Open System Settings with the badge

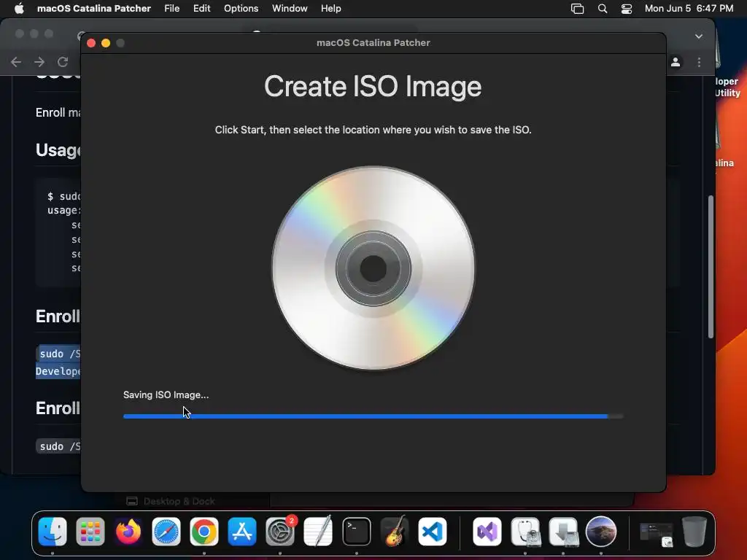click(x=280, y=532)
